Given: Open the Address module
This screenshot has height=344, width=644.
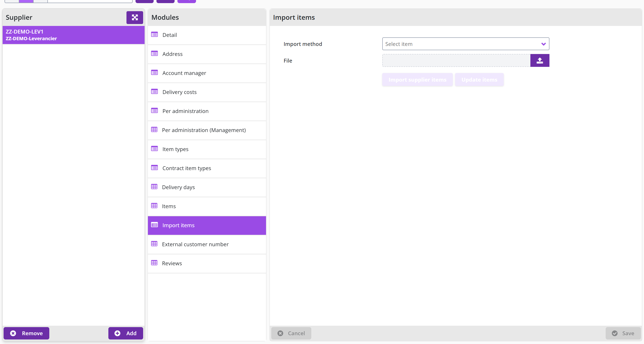Looking at the screenshot, I should tap(207, 54).
